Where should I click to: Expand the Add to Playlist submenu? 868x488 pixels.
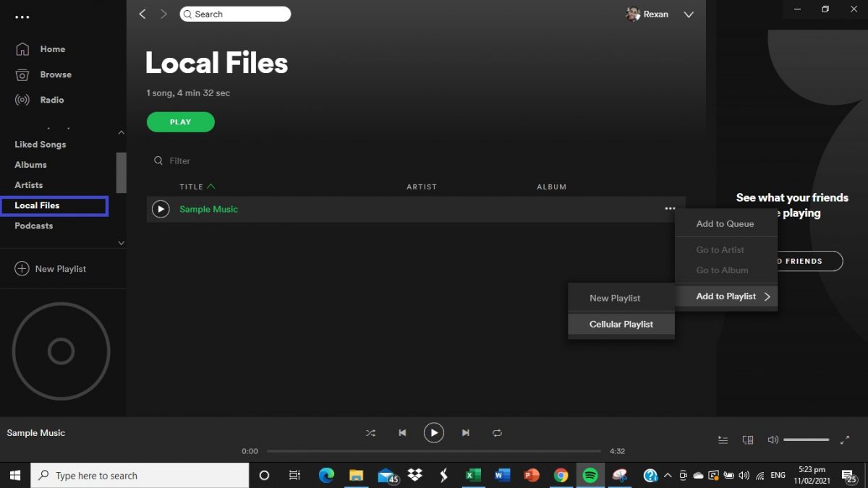pos(726,296)
